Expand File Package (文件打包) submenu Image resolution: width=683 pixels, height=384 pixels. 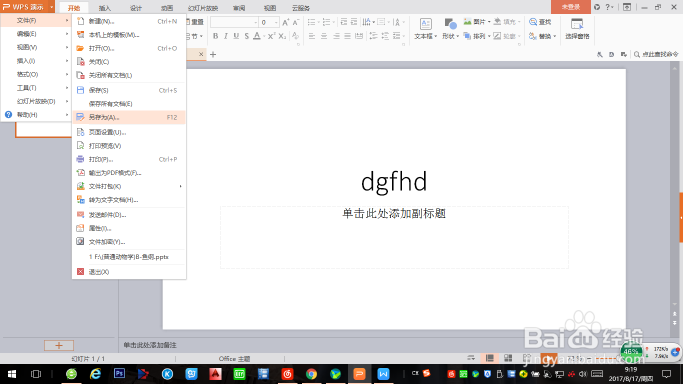(129, 186)
